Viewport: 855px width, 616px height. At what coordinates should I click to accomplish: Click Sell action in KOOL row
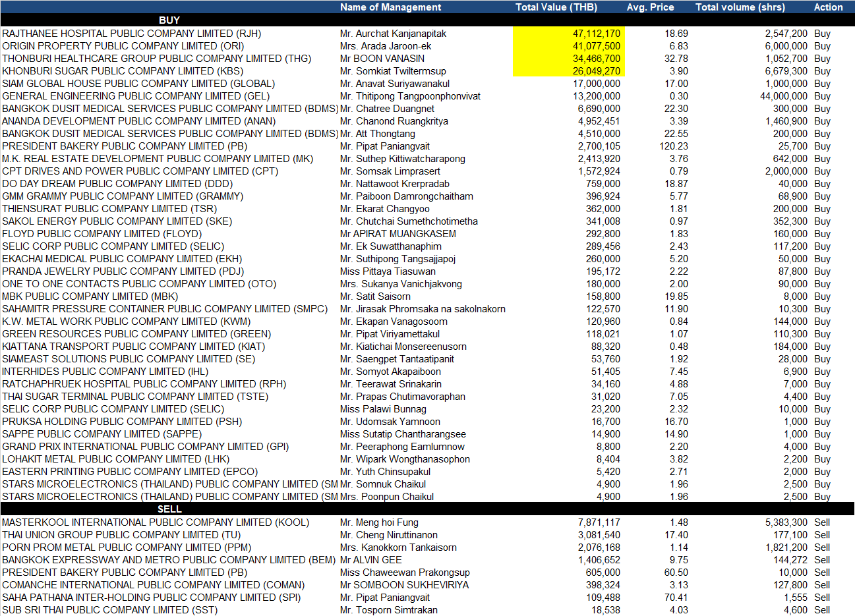point(822,522)
